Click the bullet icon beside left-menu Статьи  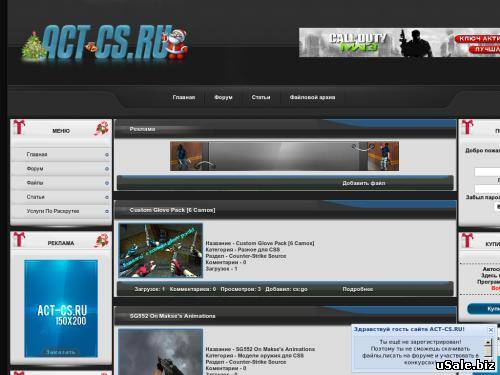pos(107,197)
